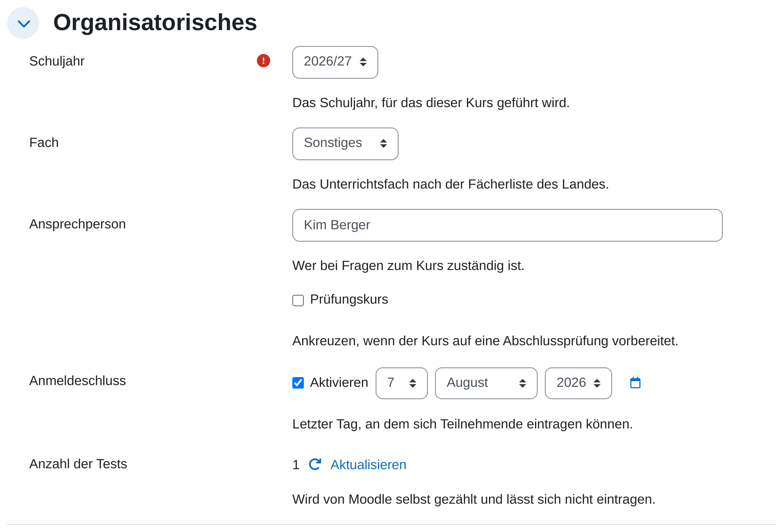
Task: Open the Fach dropdown showing Sonstiges
Action: point(345,144)
